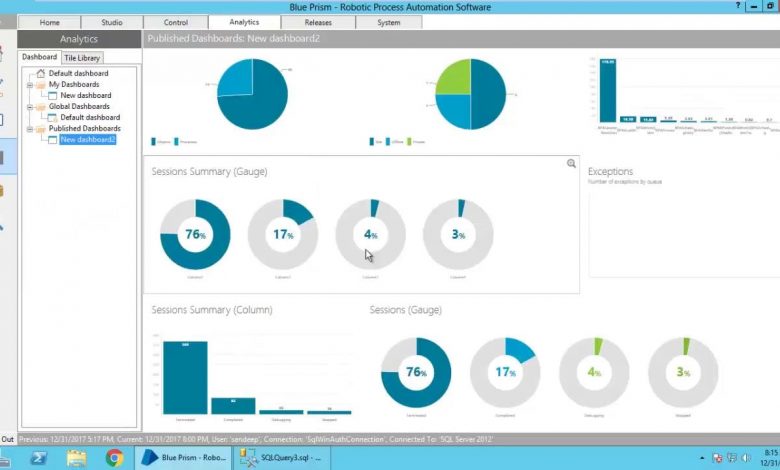Select top-level Default dashboard with home icon
Image resolution: width=780 pixels, height=470 pixels.
point(78,73)
